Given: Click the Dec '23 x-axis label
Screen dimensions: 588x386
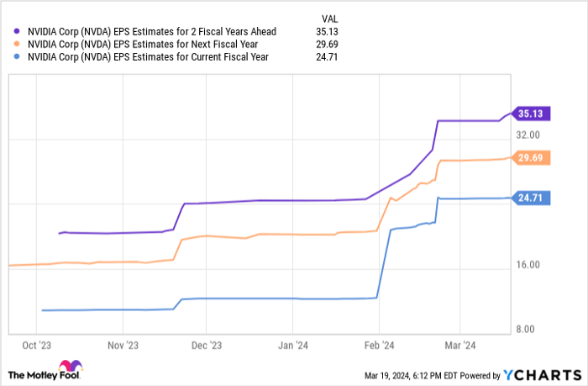Looking at the screenshot, I should click(207, 345).
